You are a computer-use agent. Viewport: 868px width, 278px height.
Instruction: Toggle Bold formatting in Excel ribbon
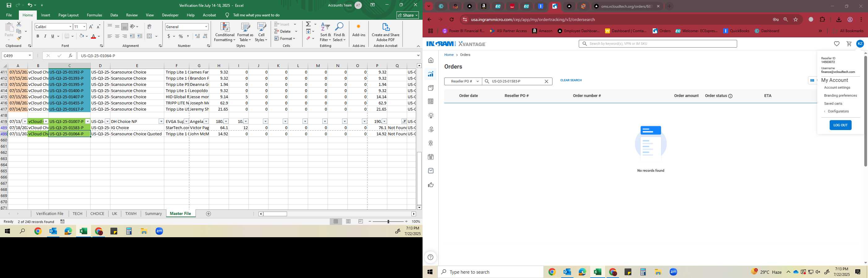[x=38, y=36]
